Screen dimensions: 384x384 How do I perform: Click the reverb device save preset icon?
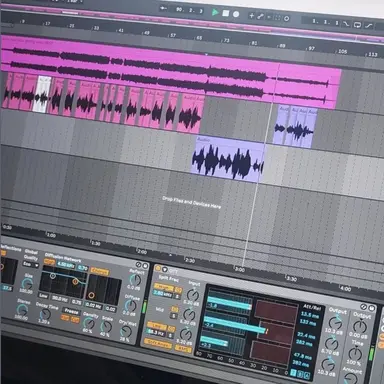click(145, 266)
